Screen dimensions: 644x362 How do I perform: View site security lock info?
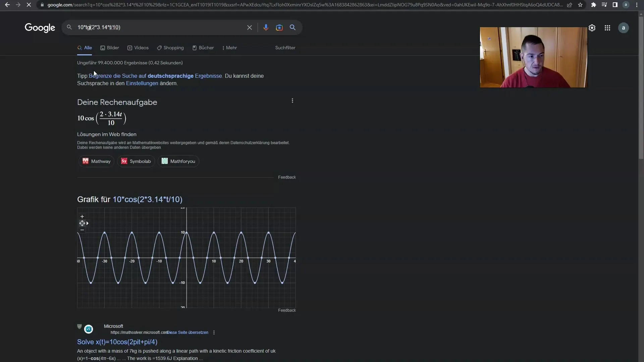pos(42,5)
